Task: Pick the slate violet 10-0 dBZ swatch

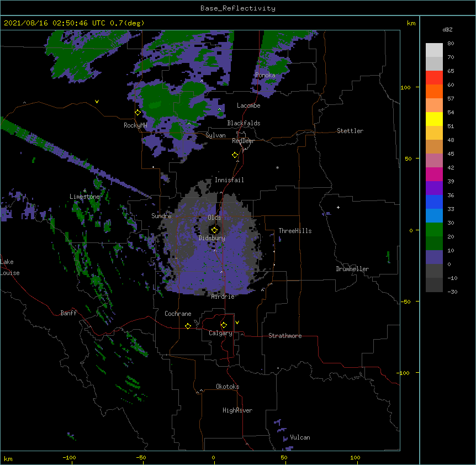Action: click(434, 257)
